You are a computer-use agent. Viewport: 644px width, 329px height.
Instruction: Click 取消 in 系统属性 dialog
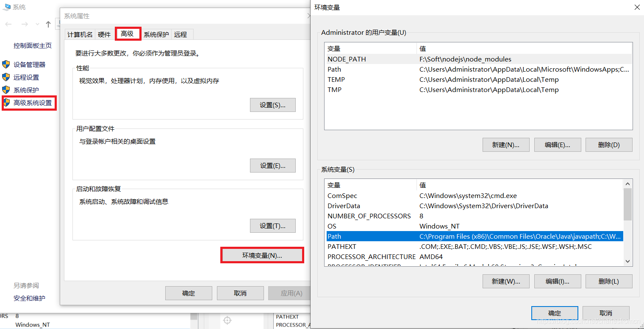pyautogui.click(x=240, y=293)
